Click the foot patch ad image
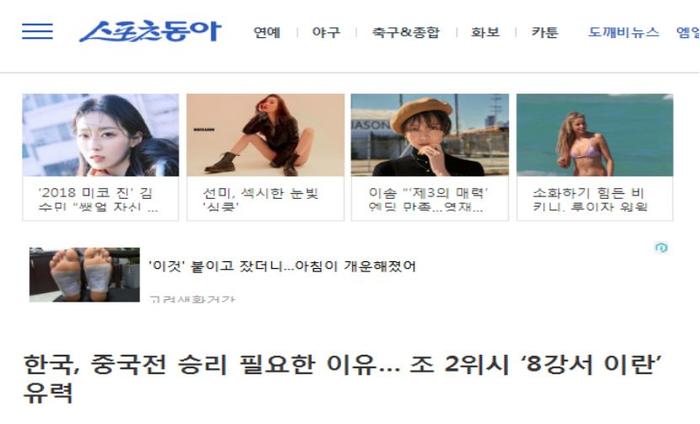Viewport: 700px width, 424px height. point(84,274)
